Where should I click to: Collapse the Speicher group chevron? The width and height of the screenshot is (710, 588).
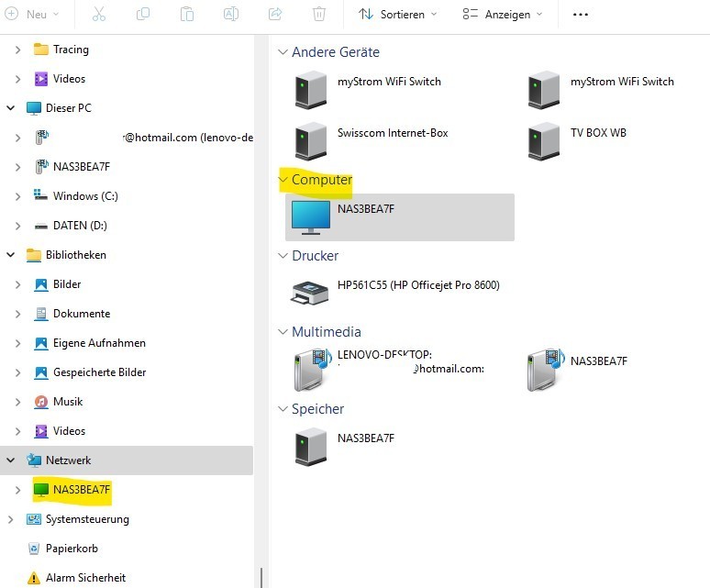pyautogui.click(x=283, y=409)
